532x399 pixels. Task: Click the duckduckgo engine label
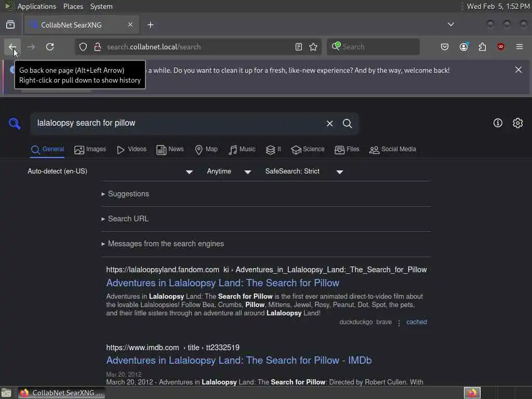tap(356, 322)
